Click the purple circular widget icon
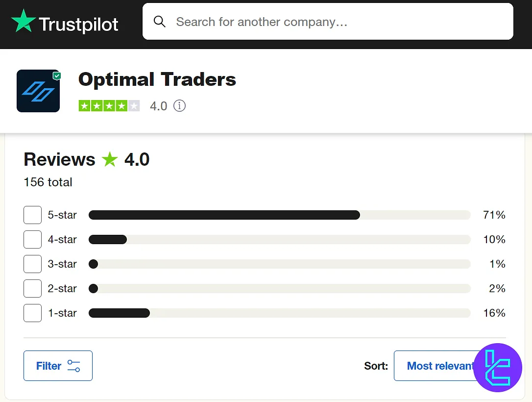 498,368
